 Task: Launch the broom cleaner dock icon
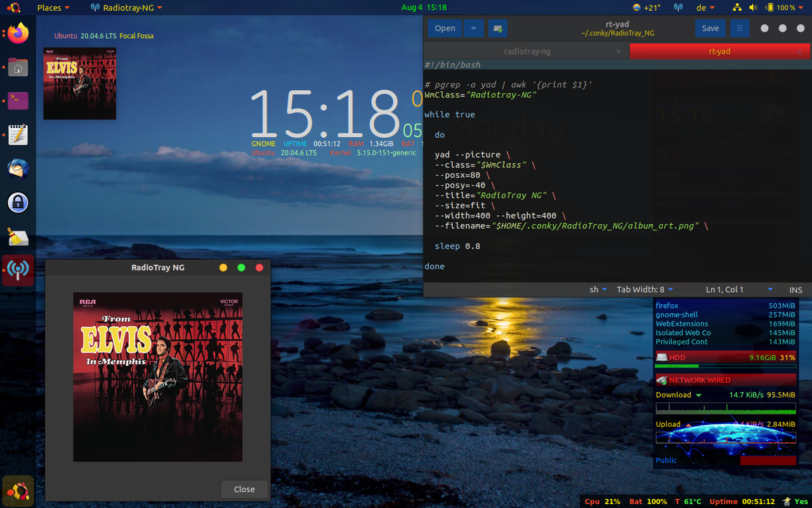click(18, 237)
